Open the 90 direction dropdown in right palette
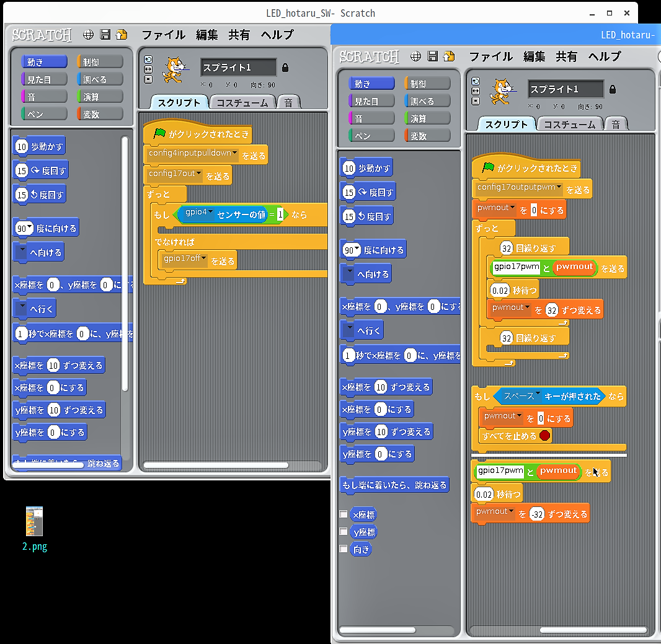The height and width of the screenshot is (644, 661). [357, 249]
